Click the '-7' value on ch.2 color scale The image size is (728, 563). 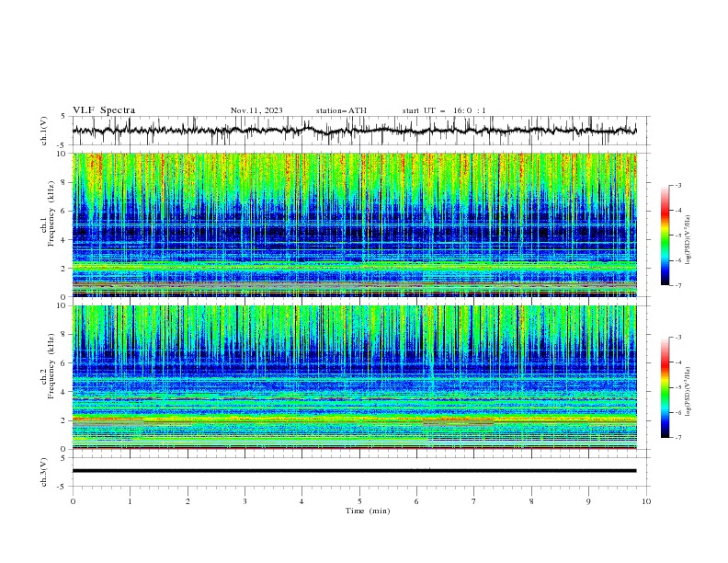pos(677,437)
